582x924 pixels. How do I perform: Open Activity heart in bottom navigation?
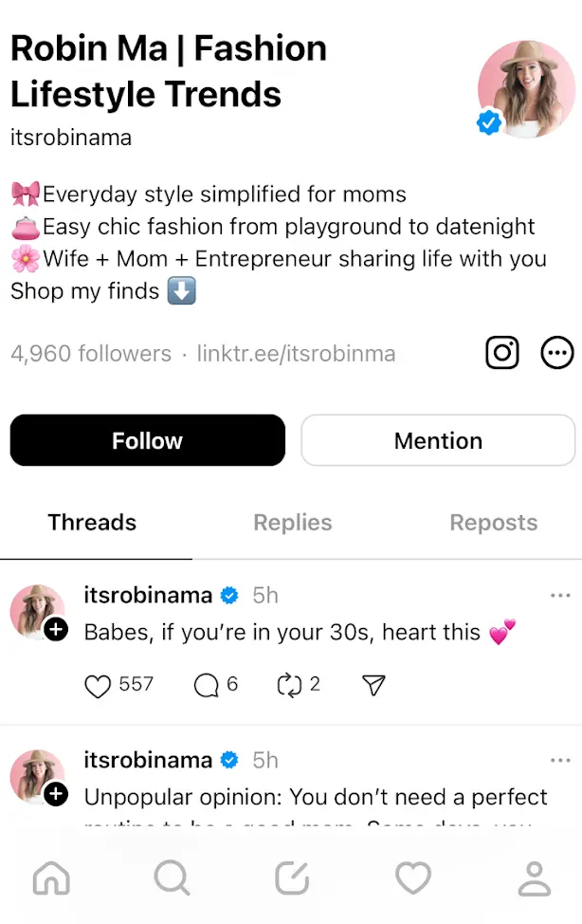tap(413, 878)
